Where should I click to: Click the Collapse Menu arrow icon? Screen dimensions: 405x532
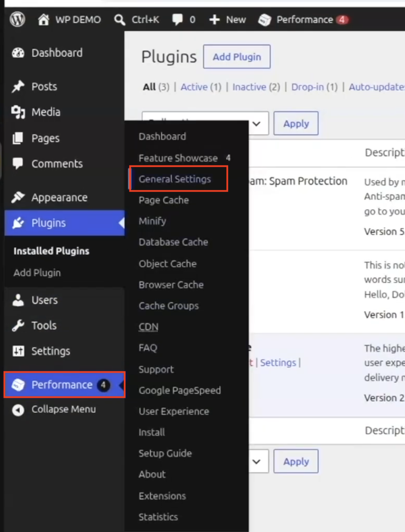[18, 410]
